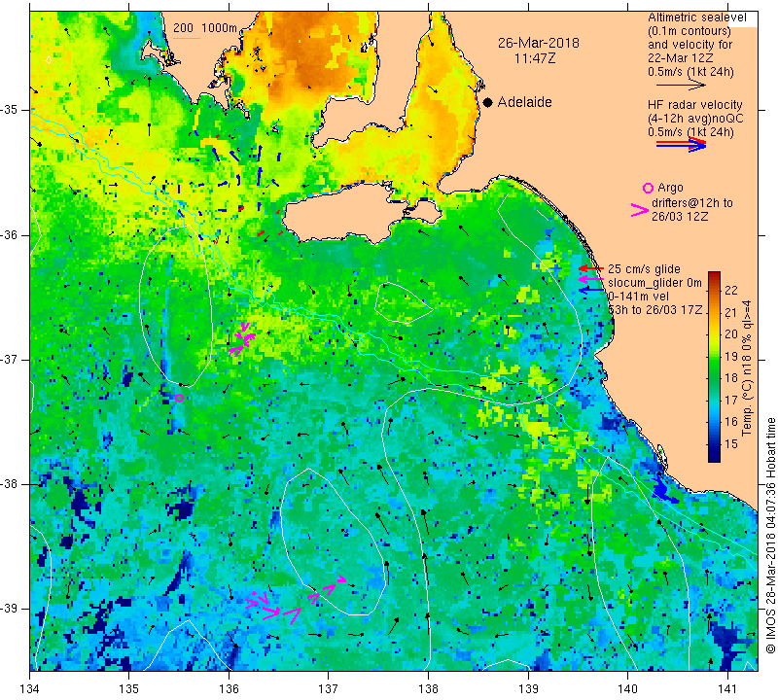Click the longitude axis label 141
The image size is (778, 700).
[727, 688]
